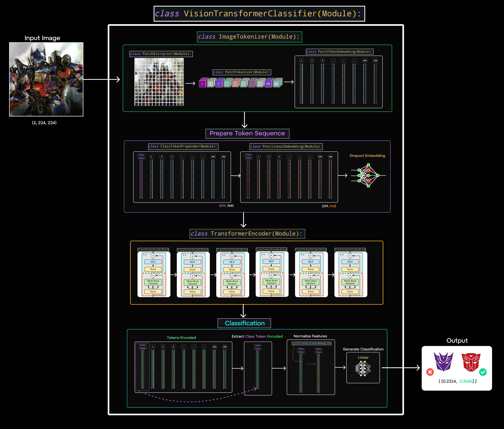Click the Linear layer network icon

(x=363, y=368)
